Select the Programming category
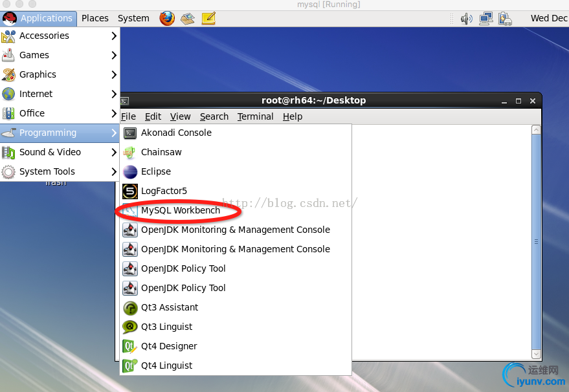 (60, 133)
